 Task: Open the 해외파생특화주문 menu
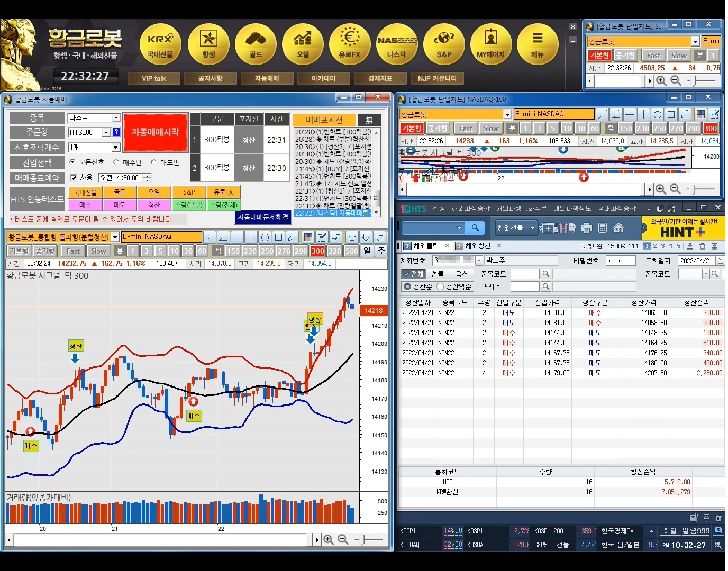coord(521,208)
